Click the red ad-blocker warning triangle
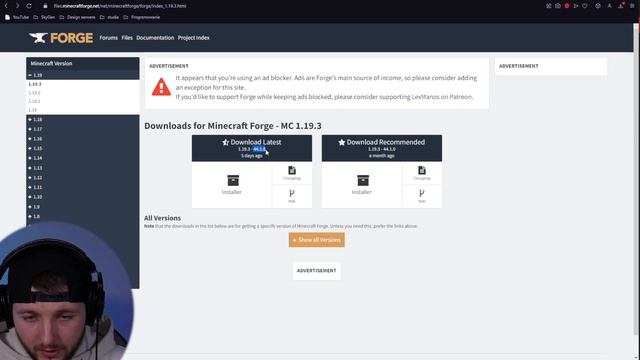This screenshot has height=360, width=640. tap(161, 87)
